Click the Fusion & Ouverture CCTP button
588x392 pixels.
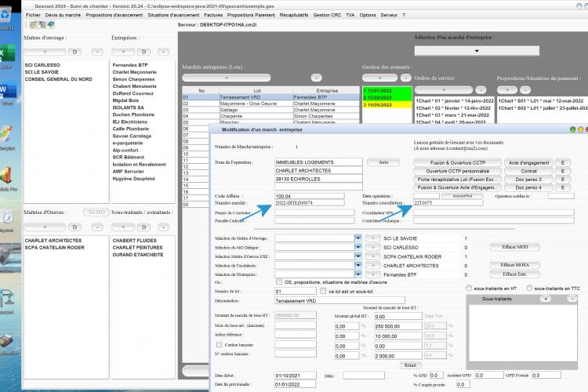(458, 163)
